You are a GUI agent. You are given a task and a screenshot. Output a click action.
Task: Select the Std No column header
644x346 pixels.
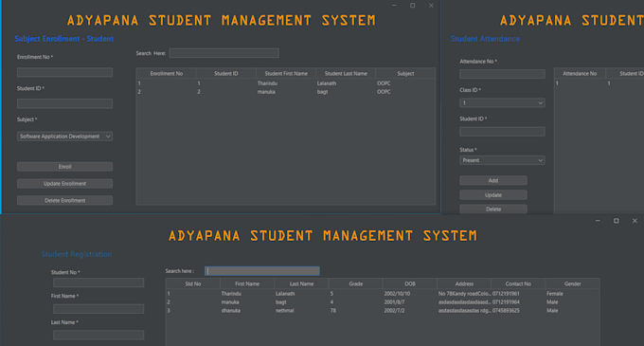193,283
